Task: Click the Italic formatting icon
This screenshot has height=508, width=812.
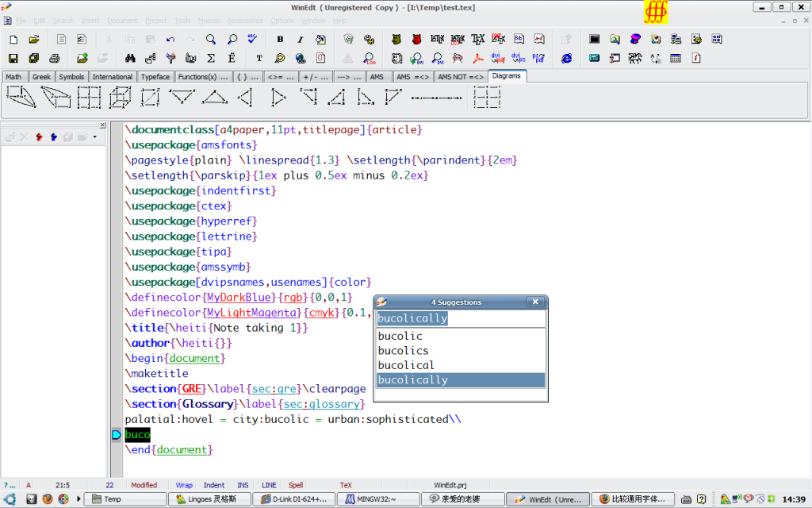Action: coord(301,39)
